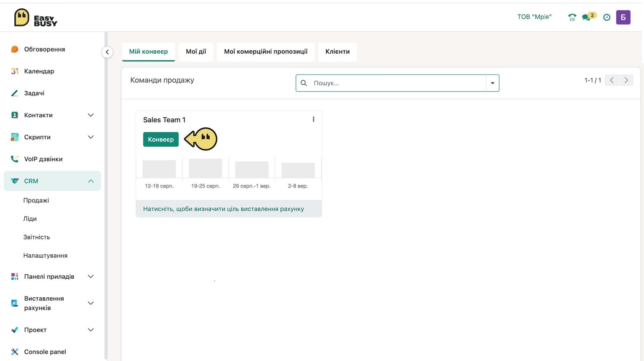The width and height of the screenshot is (644, 361).
Task: Click the Виставлення рахунків invoice icon
Action: click(x=15, y=303)
